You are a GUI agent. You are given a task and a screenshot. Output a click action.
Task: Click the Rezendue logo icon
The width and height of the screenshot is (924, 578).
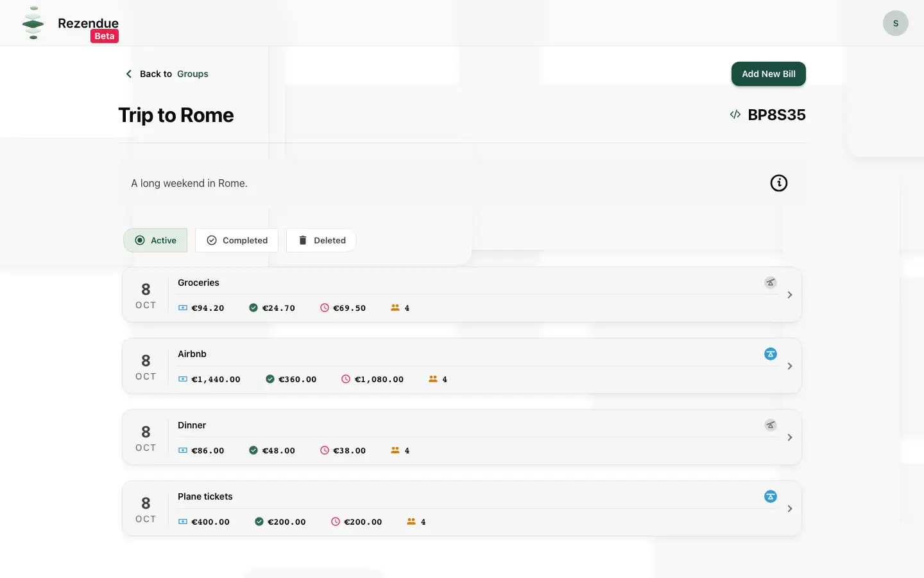tap(33, 23)
